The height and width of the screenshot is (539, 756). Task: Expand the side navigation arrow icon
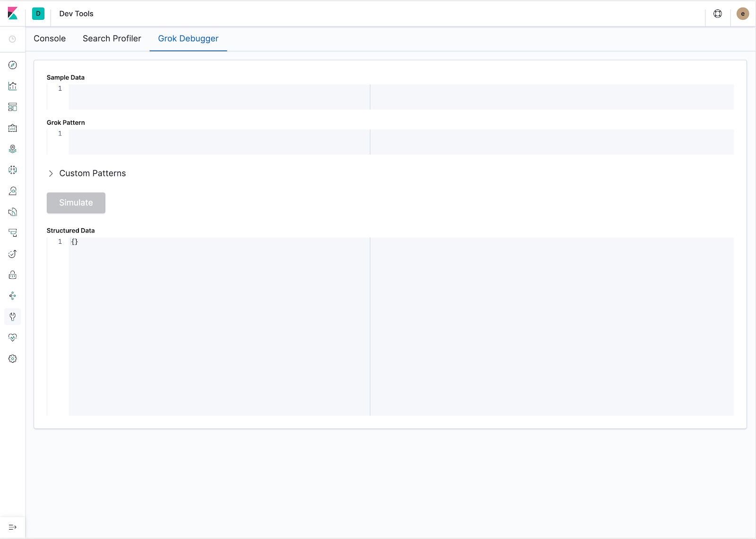(13, 527)
